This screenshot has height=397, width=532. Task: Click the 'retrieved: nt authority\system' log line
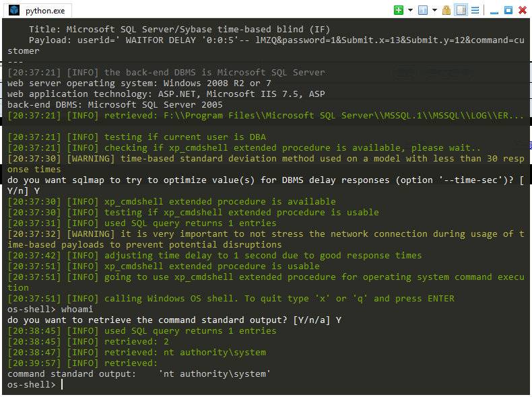click(137, 353)
